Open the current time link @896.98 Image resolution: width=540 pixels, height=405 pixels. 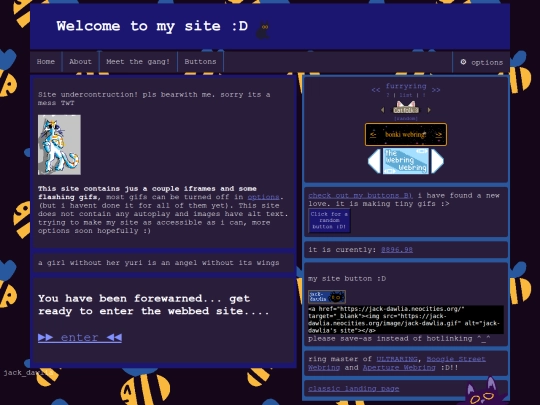[x=397, y=250]
